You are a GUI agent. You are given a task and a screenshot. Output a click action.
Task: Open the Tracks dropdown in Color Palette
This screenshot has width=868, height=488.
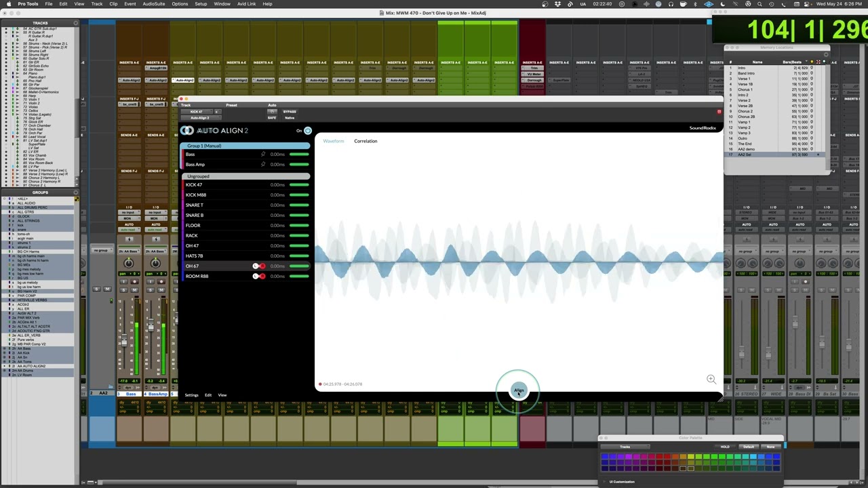pyautogui.click(x=625, y=447)
